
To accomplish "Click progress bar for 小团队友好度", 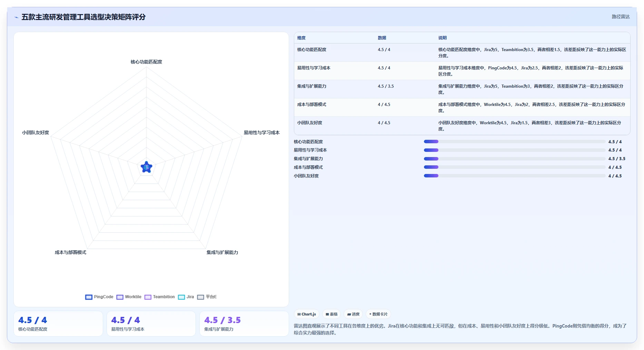I will coord(515,176).
